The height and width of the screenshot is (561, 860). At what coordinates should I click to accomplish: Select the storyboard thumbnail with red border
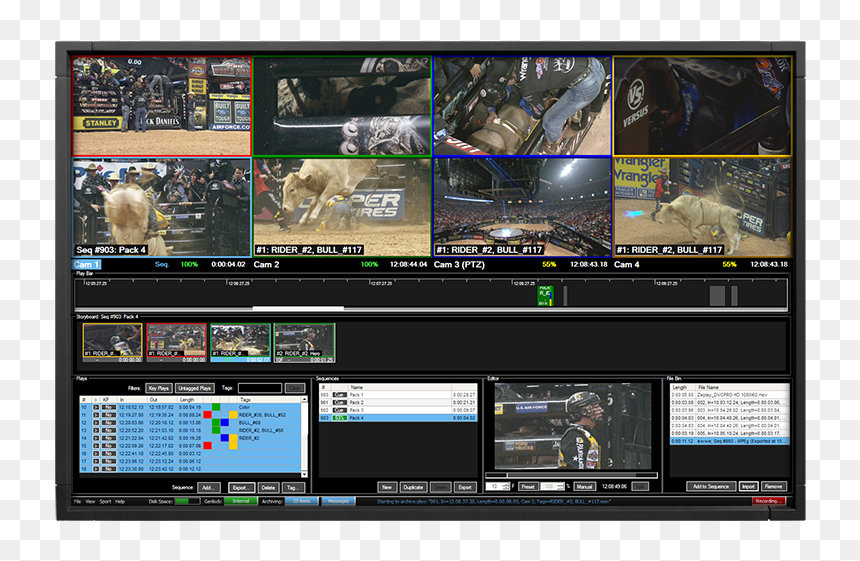coord(177,343)
